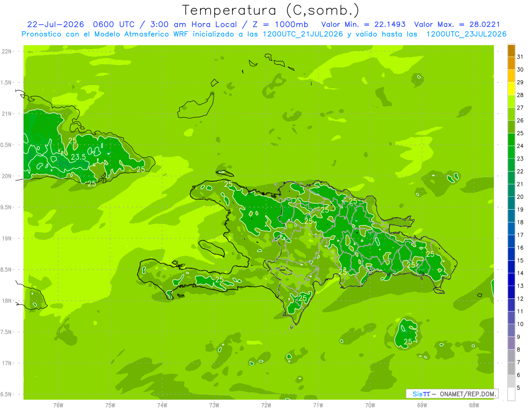Click the "74W" longitude axis label

click(162, 405)
